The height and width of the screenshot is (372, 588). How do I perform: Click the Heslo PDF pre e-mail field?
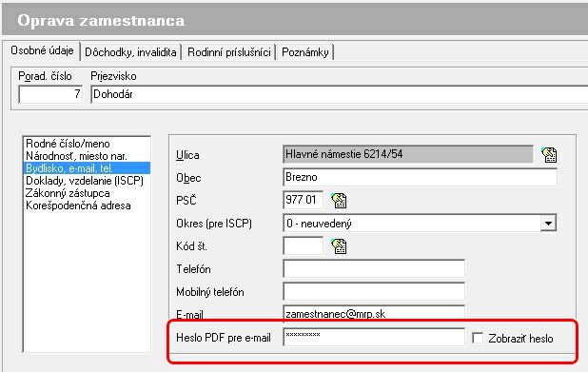click(374, 338)
